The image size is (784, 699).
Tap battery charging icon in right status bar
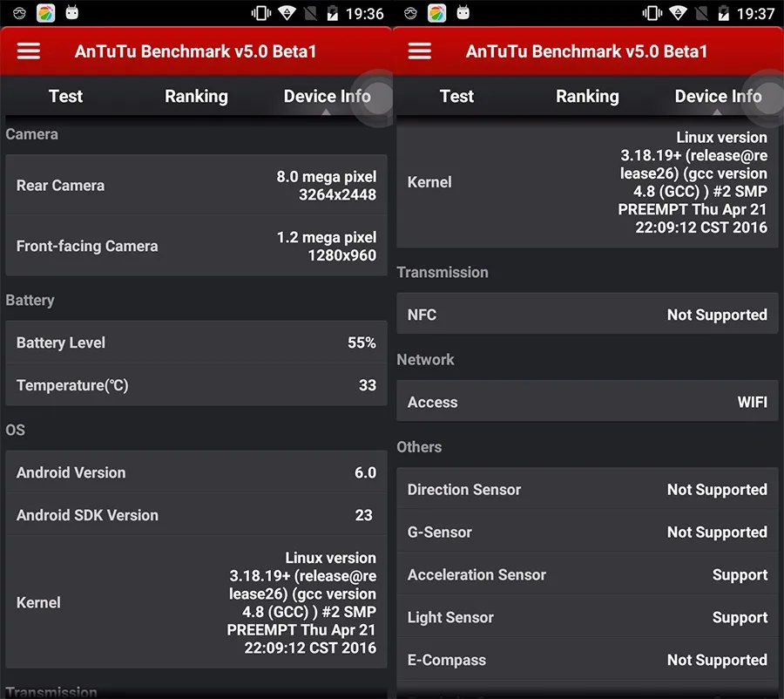tap(724, 13)
